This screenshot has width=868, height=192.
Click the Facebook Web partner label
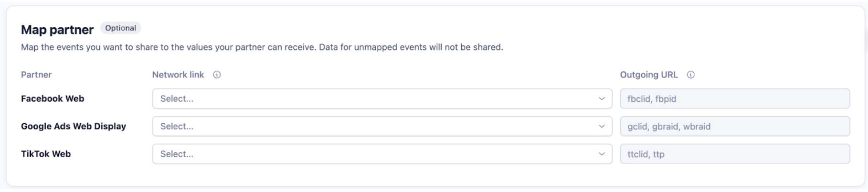pyautogui.click(x=53, y=98)
